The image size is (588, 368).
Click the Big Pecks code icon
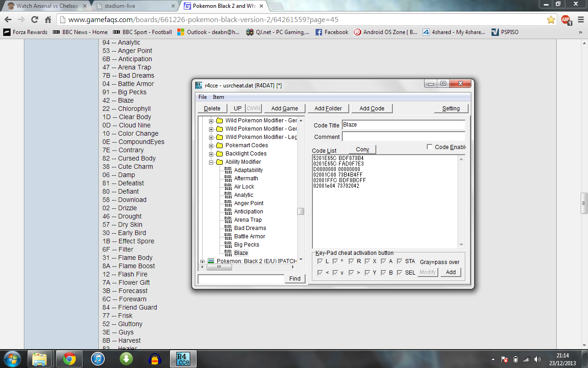tap(228, 245)
